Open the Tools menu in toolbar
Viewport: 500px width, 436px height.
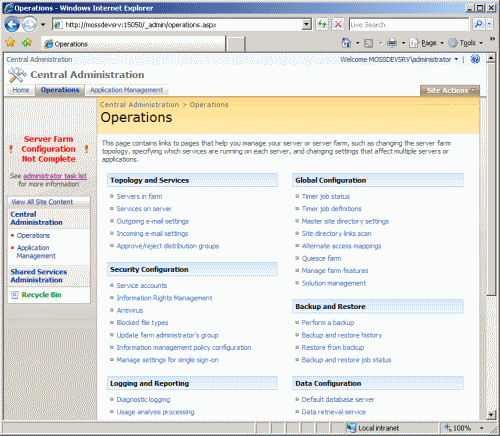(x=465, y=43)
